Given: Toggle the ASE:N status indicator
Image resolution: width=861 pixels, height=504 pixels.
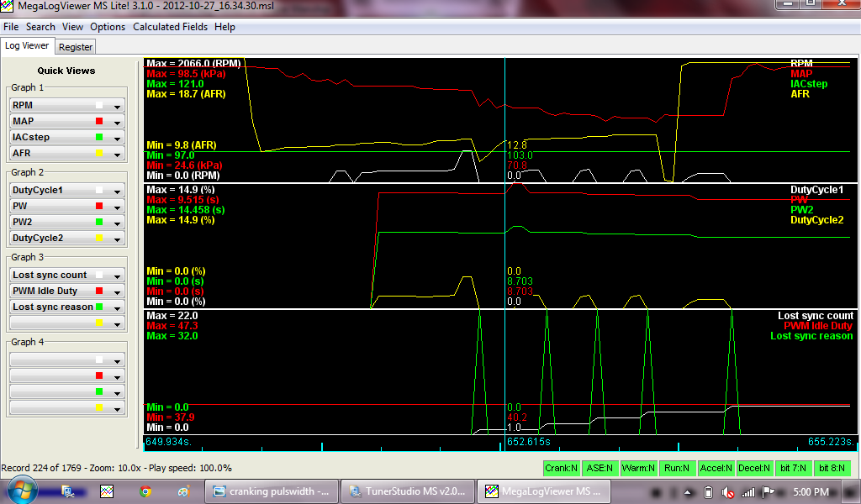Looking at the screenshot, I should coord(600,468).
